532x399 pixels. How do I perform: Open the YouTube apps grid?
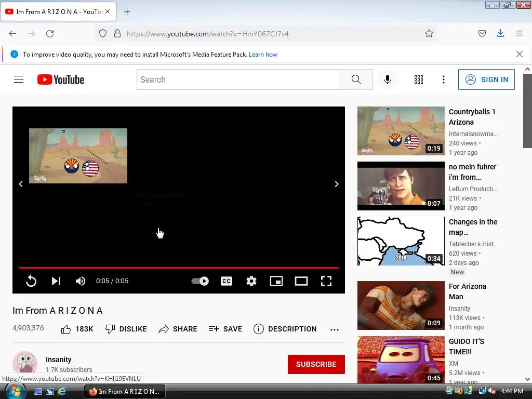(x=419, y=79)
